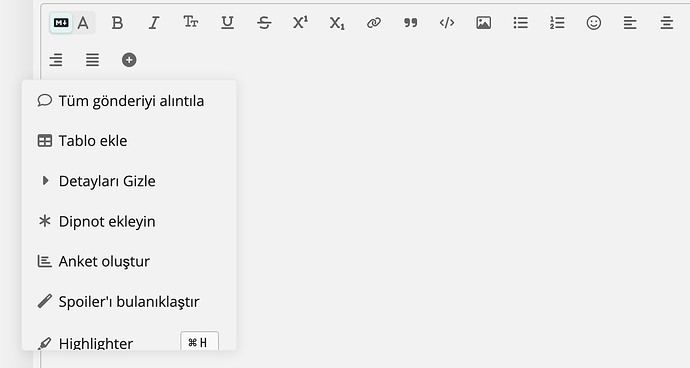Align text to the left

tap(630, 23)
